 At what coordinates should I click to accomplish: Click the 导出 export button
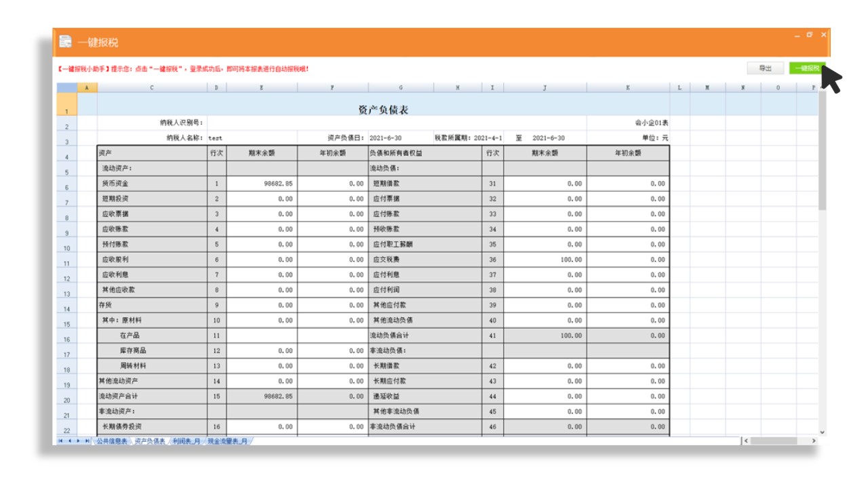tap(766, 68)
